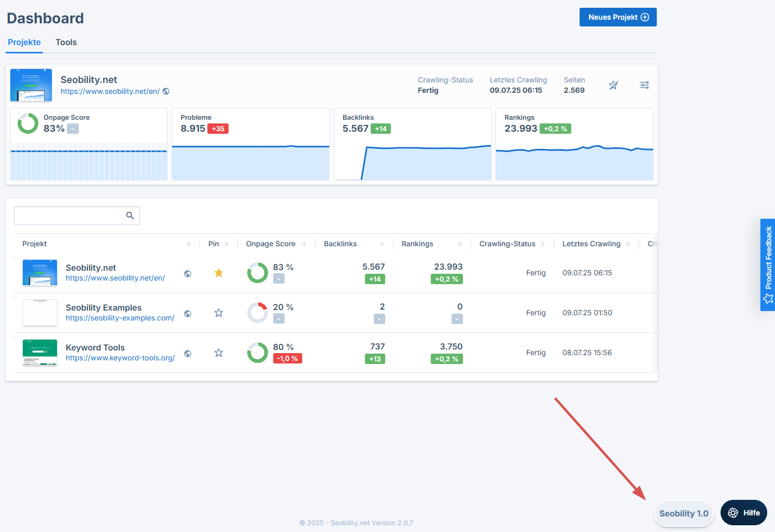The width and height of the screenshot is (775, 532).
Task: Sort table by Crawling-Status arrows
Action: pos(543,244)
